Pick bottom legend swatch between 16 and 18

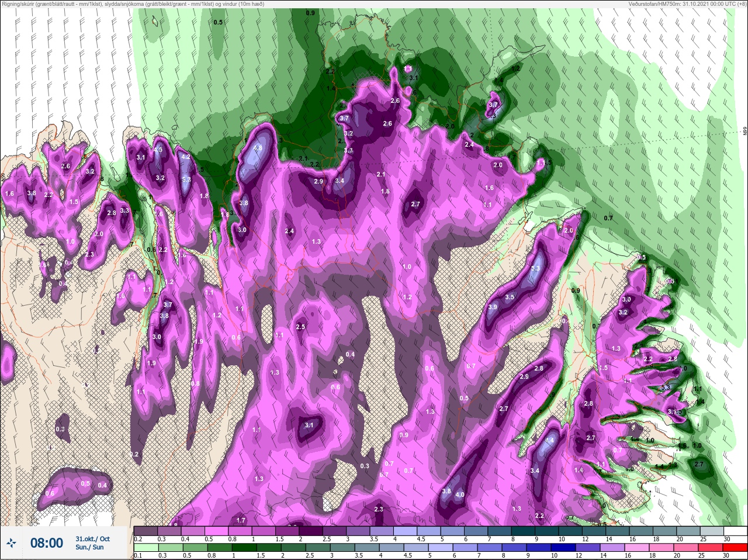click(637, 548)
